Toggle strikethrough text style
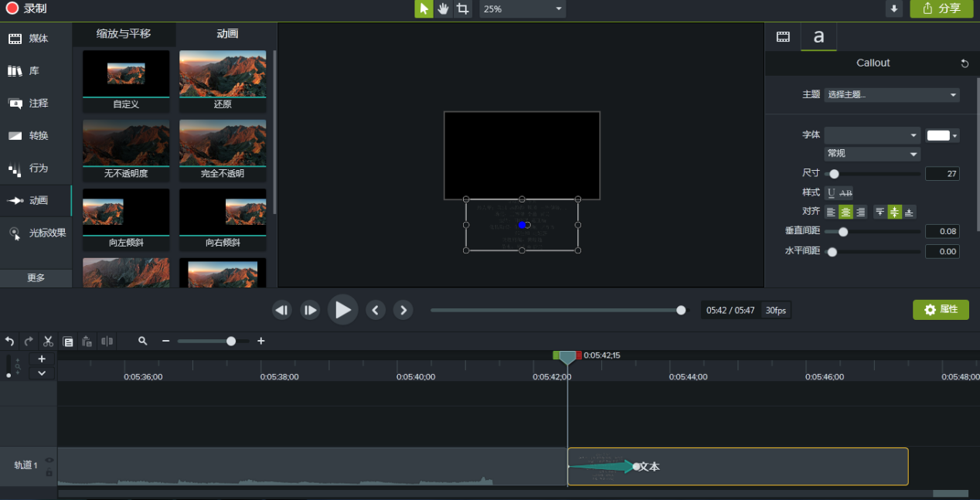The width and height of the screenshot is (980, 500). coord(846,192)
